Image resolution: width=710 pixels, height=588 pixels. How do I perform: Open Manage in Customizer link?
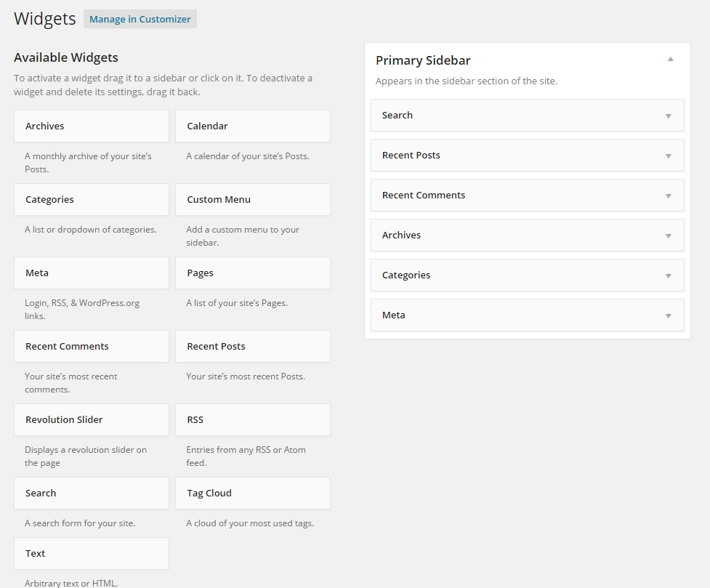pos(140,19)
